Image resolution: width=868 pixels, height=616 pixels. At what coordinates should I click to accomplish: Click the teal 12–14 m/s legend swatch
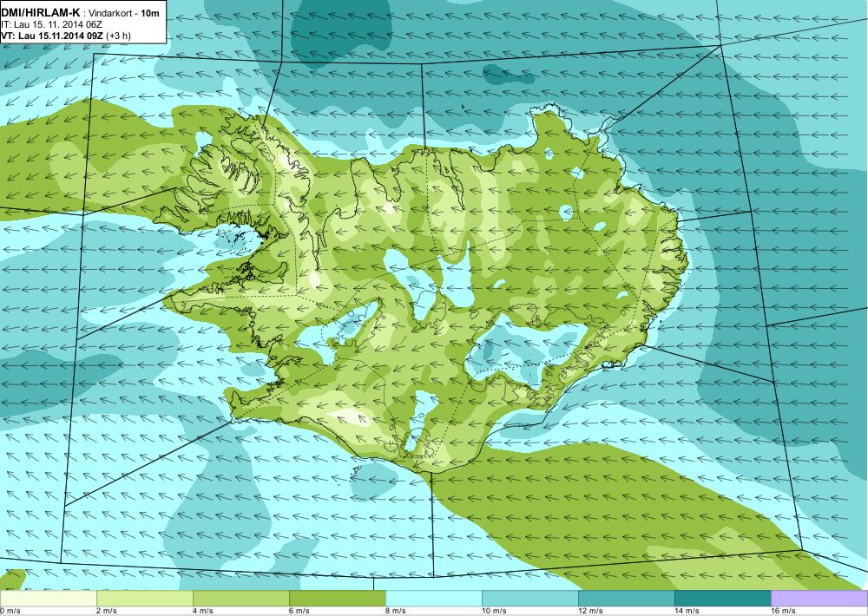point(626,599)
